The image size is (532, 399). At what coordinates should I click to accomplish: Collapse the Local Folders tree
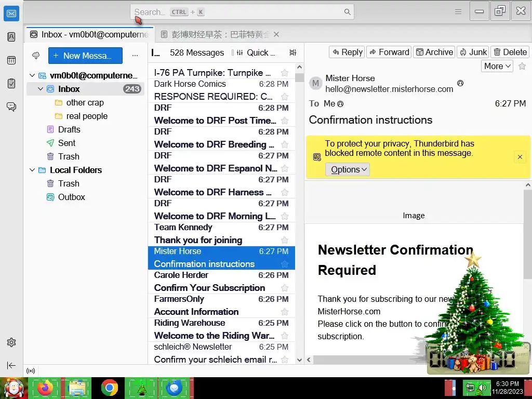(x=32, y=170)
